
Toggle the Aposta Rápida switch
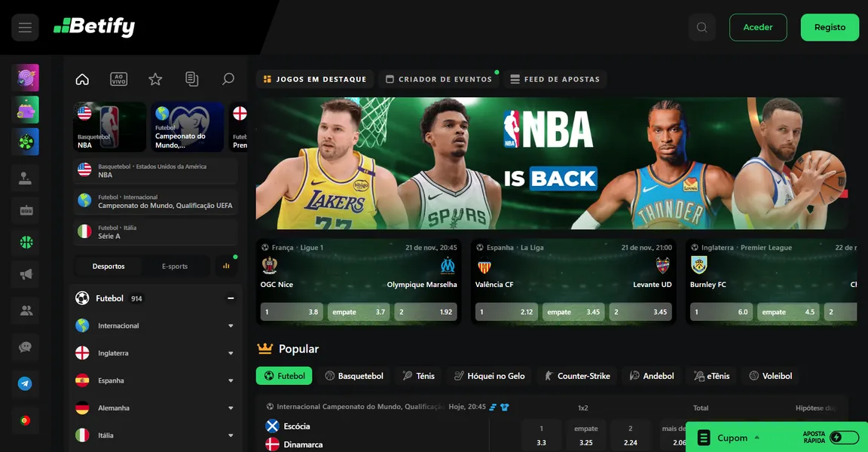click(x=844, y=438)
